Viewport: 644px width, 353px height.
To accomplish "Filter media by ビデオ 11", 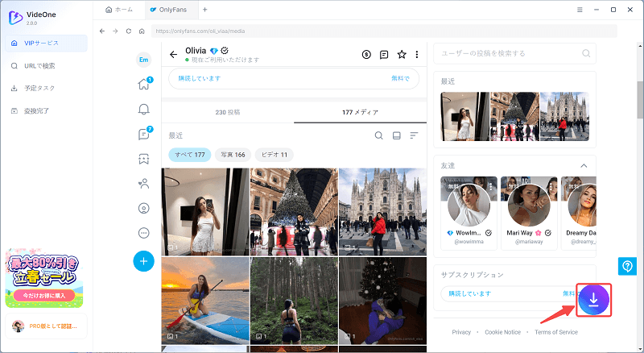I will click(x=275, y=154).
